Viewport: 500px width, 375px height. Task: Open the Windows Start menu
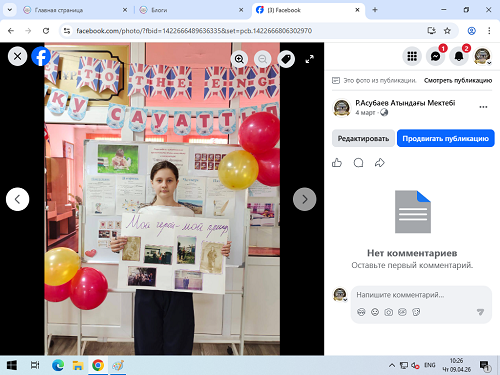(12, 365)
